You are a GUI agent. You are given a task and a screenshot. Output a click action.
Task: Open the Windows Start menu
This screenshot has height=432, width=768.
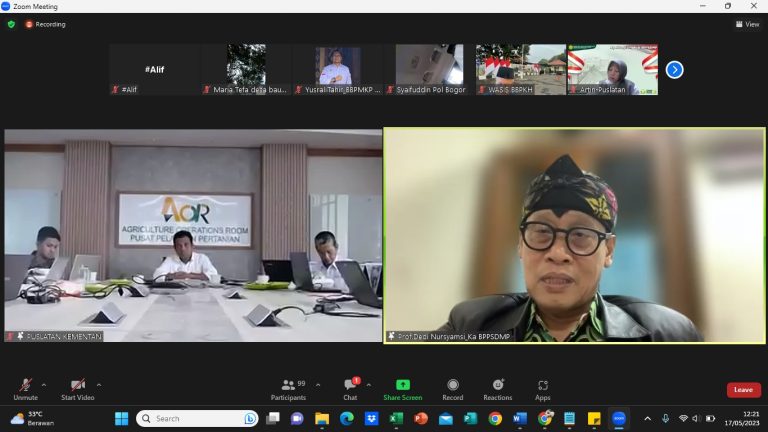[121, 419]
